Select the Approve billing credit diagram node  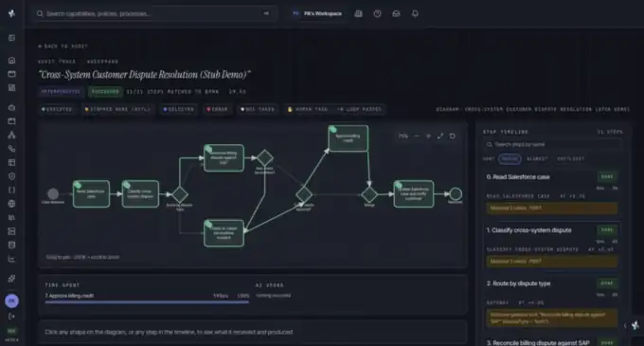349,138
